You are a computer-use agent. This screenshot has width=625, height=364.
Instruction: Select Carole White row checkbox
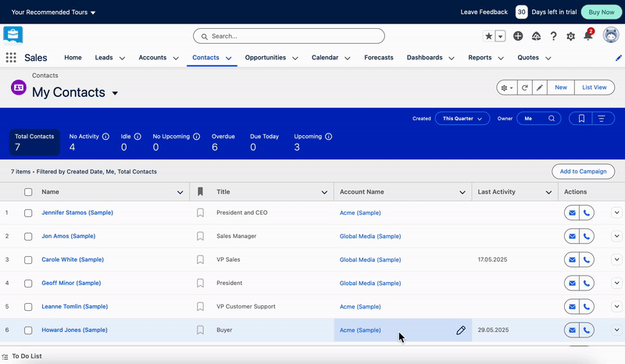pos(28,260)
